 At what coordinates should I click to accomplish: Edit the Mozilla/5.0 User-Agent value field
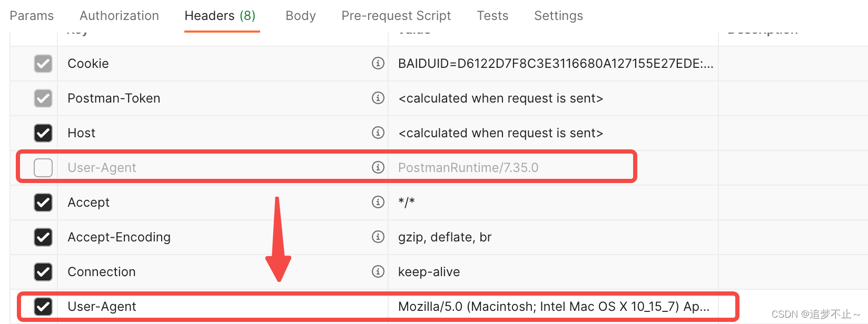[x=553, y=306]
